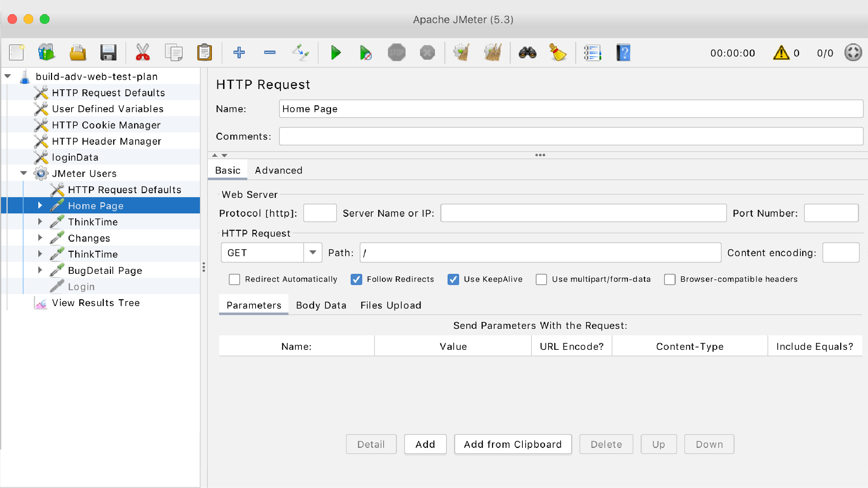Cut selected element with scissors icon
Viewport: 868px width, 488px height.
tap(143, 53)
